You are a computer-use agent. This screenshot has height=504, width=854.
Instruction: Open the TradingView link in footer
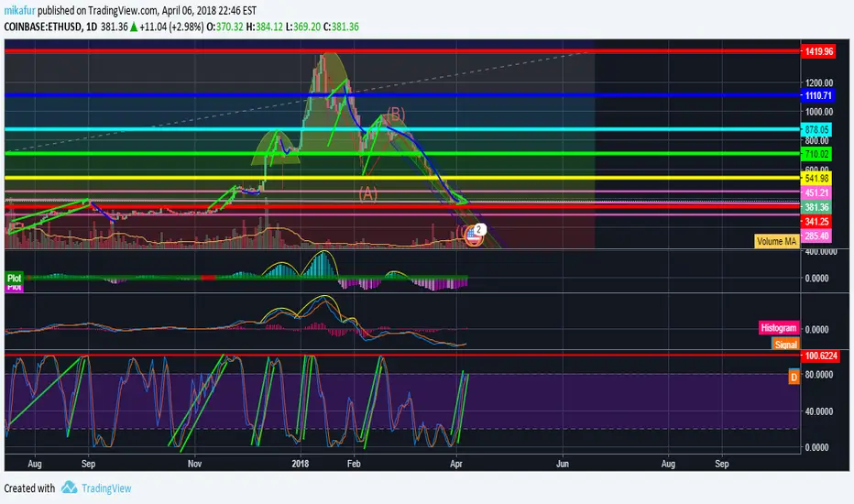[x=106, y=488]
